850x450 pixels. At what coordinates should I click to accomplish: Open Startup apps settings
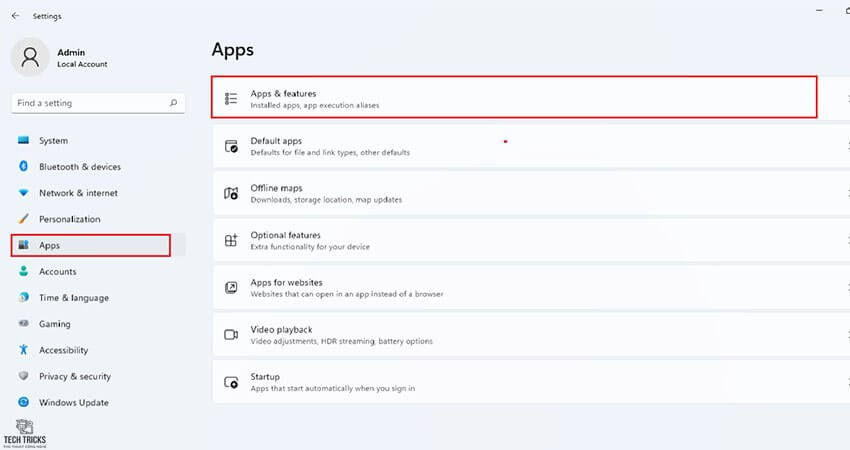point(531,382)
